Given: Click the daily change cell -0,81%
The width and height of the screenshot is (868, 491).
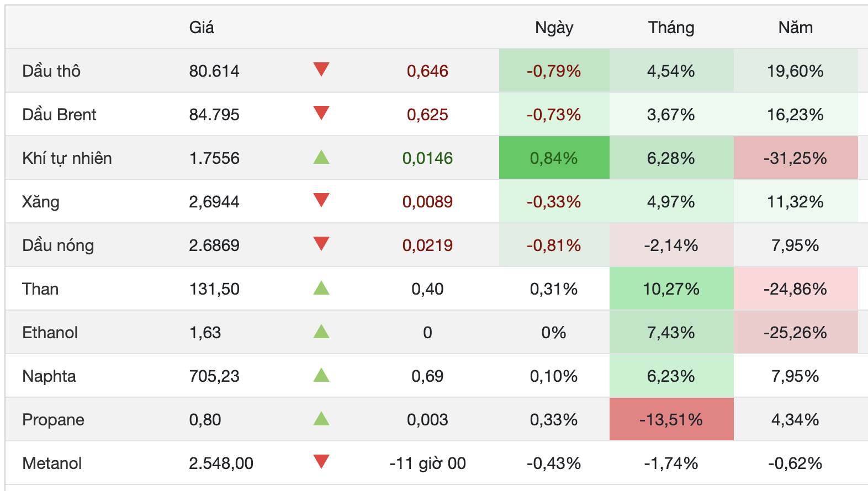Looking at the screenshot, I should click(x=554, y=245).
